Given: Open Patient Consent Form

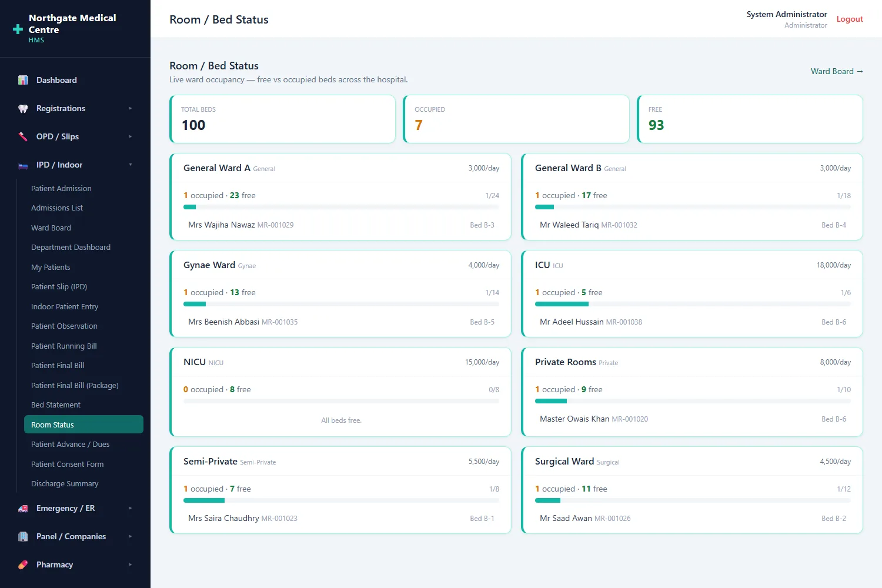Looking at the screenshot, I should pyautogui.click(x=83, y=464).
